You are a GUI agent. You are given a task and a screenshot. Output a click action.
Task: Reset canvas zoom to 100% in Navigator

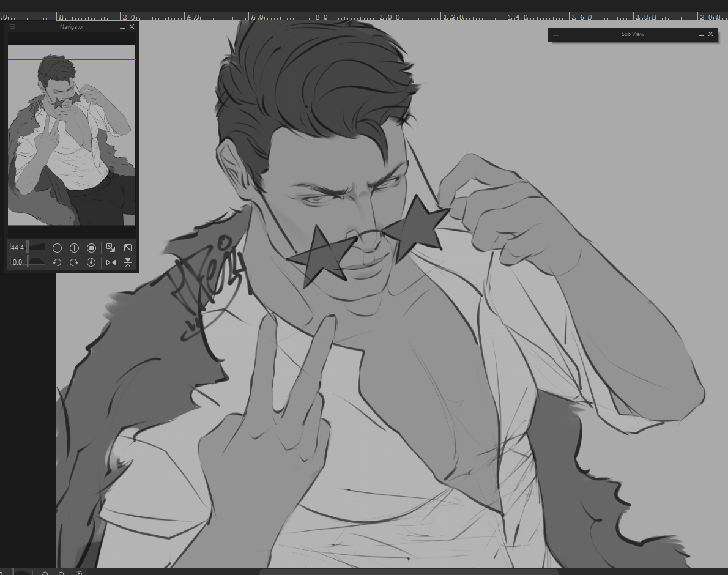point(92,248)
